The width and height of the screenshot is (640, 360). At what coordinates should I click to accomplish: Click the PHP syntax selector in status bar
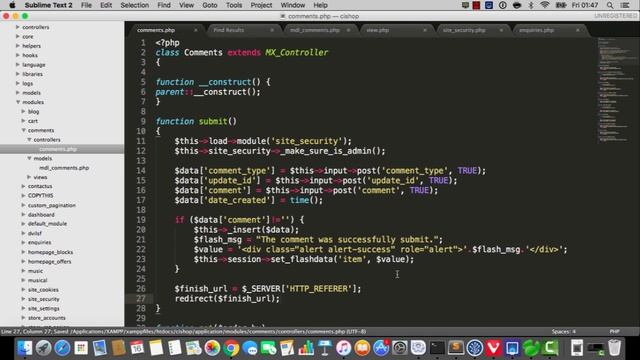pyautogui.click(x=614, y=331)
